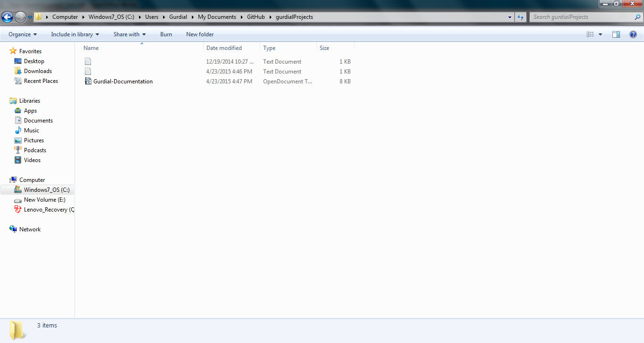
Task: Click the Favorites star icon
Action: tap(13, 51)
